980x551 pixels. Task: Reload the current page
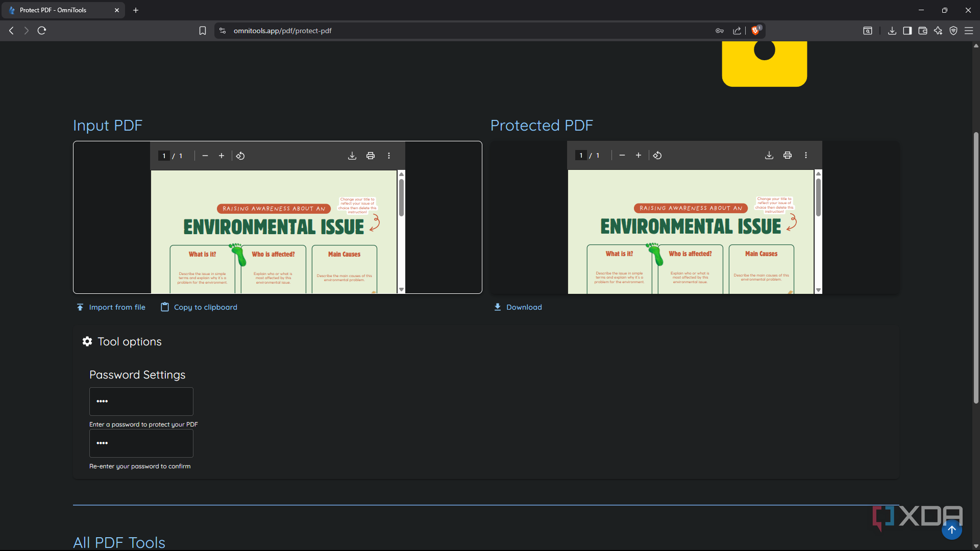(42, 31)
